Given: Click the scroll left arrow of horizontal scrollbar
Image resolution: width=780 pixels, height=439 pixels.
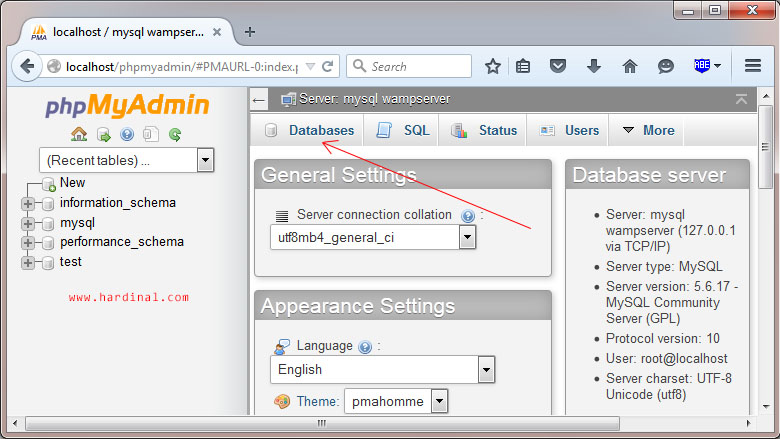Looking at the screenshot, I should [15, 424].
